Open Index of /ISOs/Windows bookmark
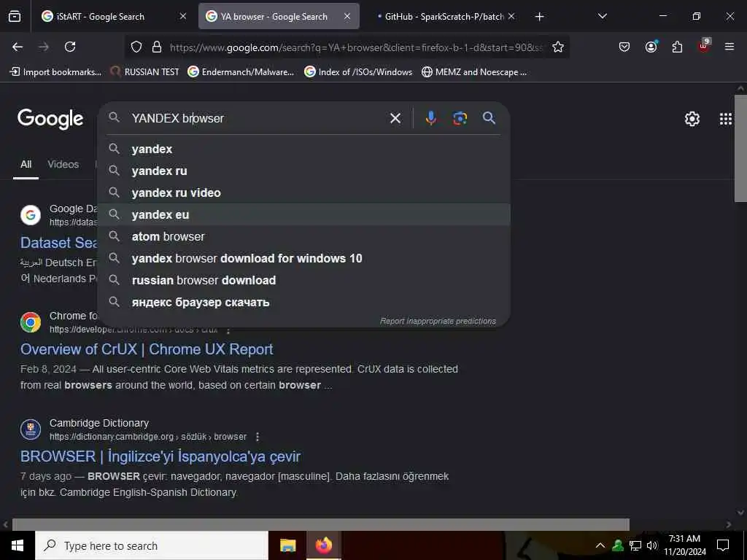Screen dimensions: 747x560 [358, 72]
